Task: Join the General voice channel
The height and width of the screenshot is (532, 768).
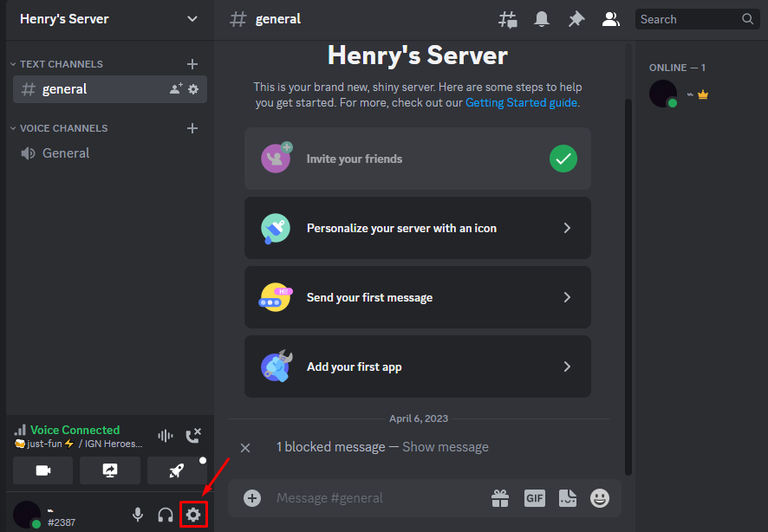Action: tap(110, 153)
